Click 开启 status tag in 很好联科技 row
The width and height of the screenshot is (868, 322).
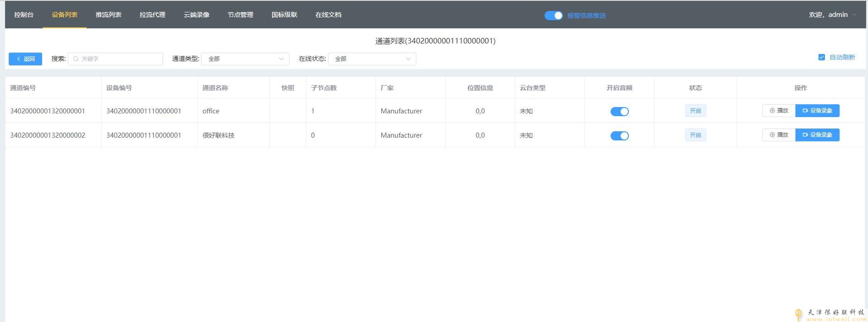(695, 135)
